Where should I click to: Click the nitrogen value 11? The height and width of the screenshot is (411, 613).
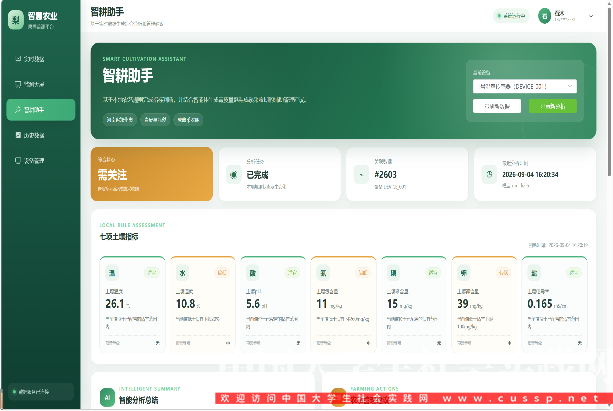click(x=322, y=304)
